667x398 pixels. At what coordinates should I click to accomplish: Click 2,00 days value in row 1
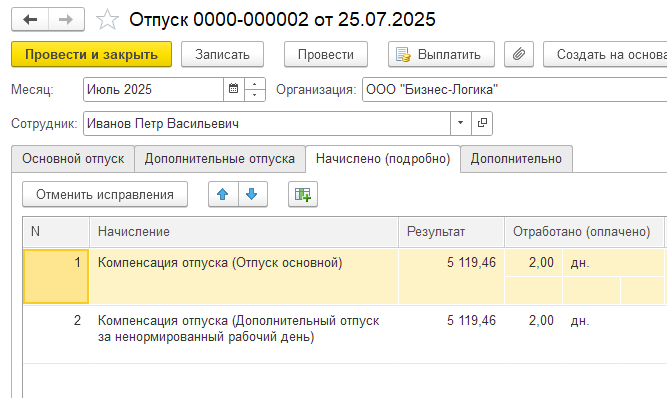point(533,263)
